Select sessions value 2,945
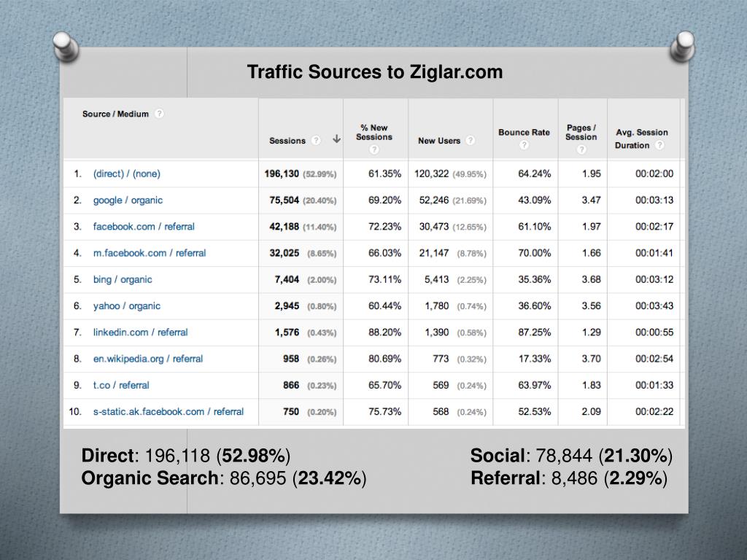Screen dimensions: 747x560 click(x=287, y=306)
